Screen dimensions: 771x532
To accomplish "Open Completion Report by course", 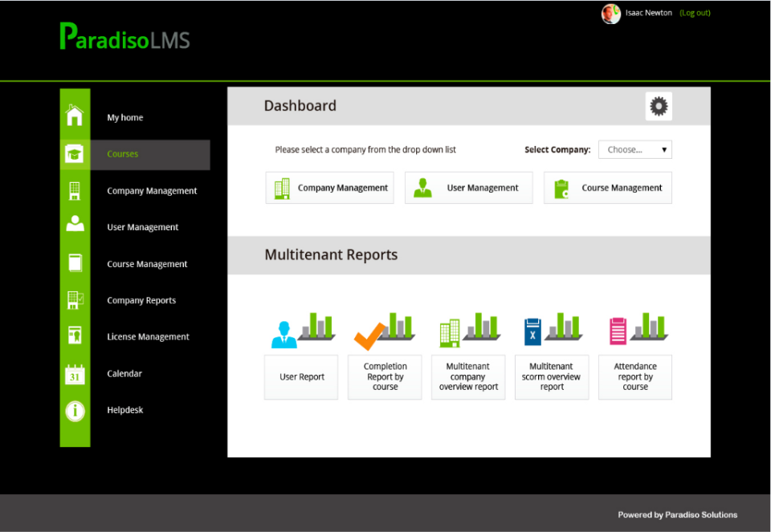I will (x=385, y=377).
